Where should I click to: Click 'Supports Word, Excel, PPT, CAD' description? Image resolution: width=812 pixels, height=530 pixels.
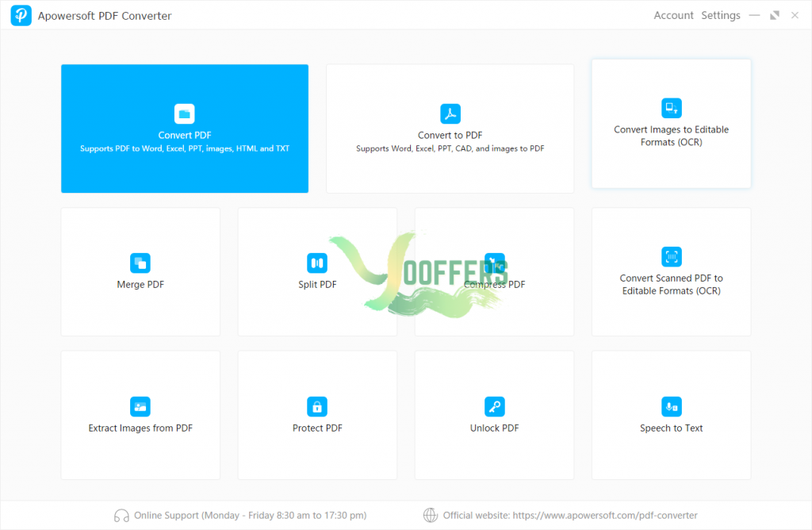[x=450, y=148]
